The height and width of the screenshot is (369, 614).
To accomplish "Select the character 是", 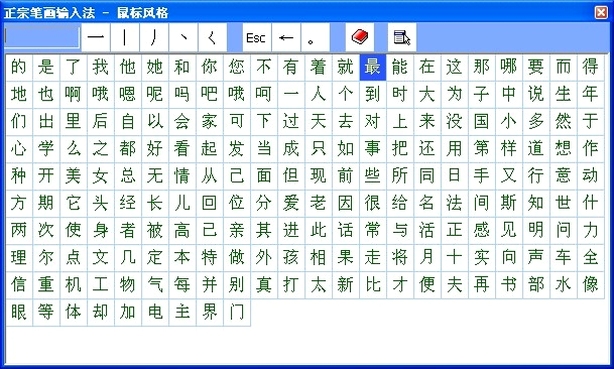I will (46, 67).
